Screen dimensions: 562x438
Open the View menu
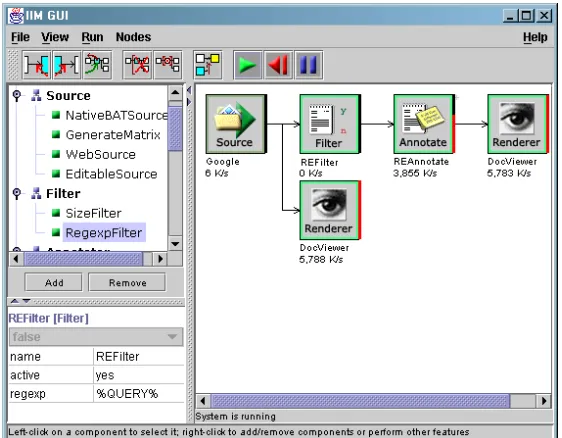pyautogui.click(x=55, y=37)
